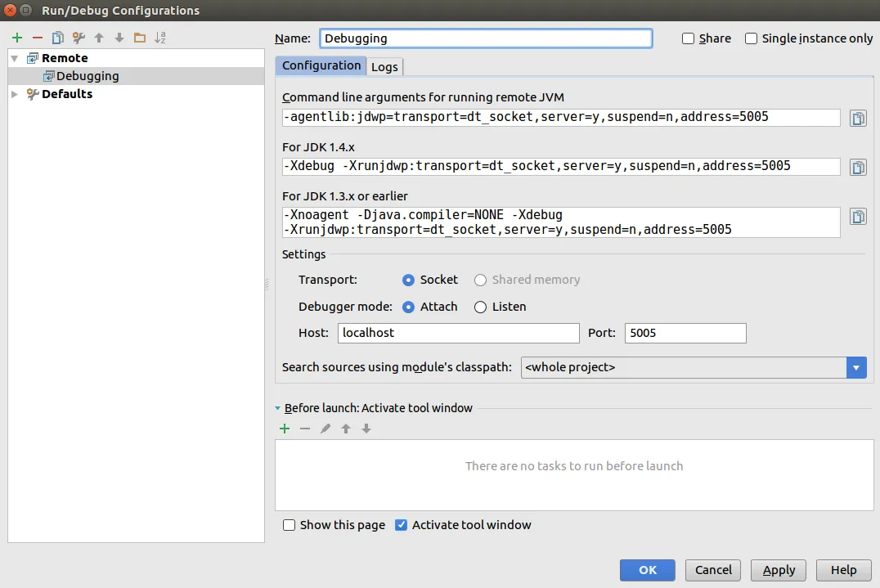Remove the before launch task

click(305, 429)
